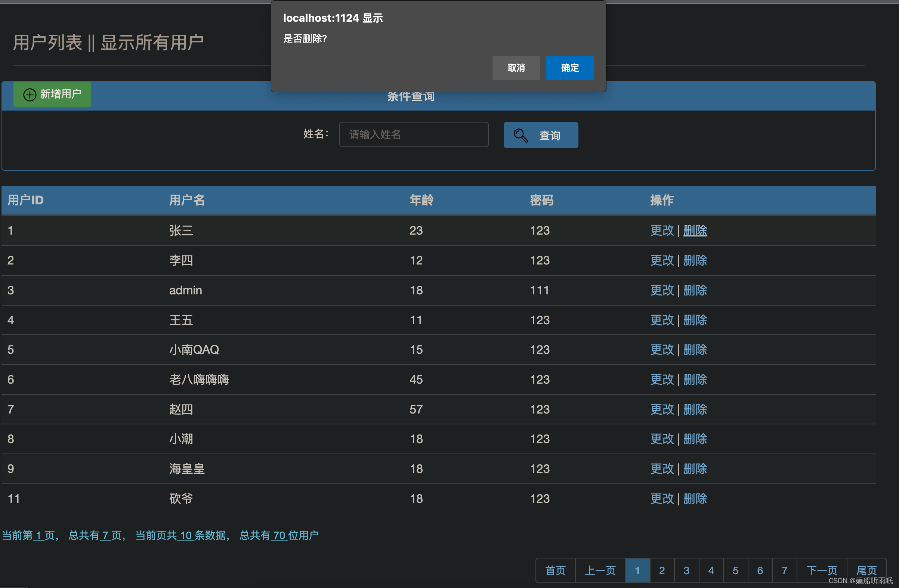Image resolution: width=899 pixels, height=588 pixels.
Task: Click the 姓名: label
Action: 316,134
